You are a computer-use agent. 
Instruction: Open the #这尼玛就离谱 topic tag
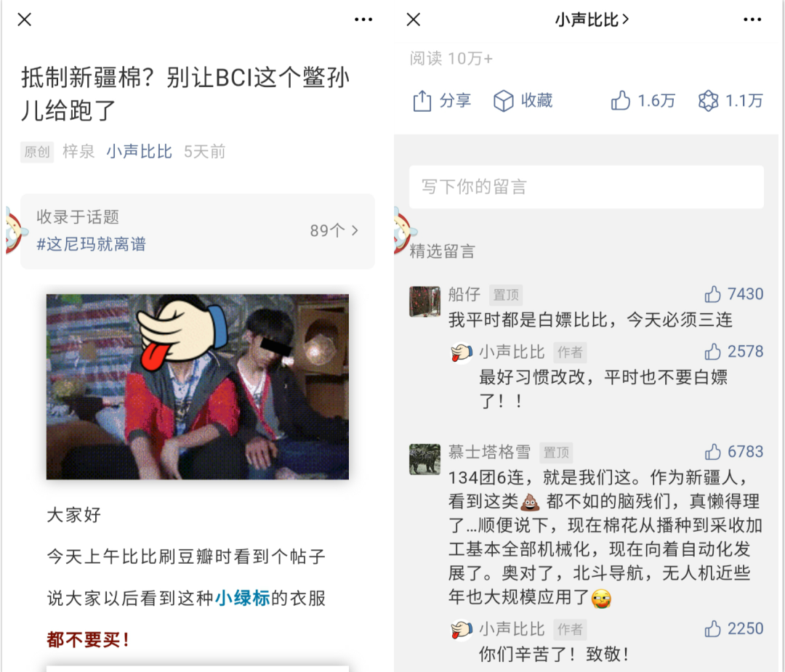coord(91,244)
